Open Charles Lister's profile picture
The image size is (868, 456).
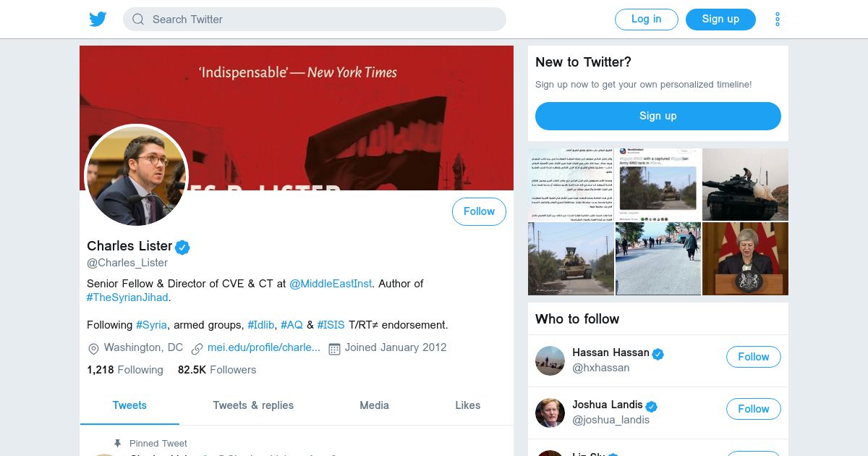click(137, 175)
